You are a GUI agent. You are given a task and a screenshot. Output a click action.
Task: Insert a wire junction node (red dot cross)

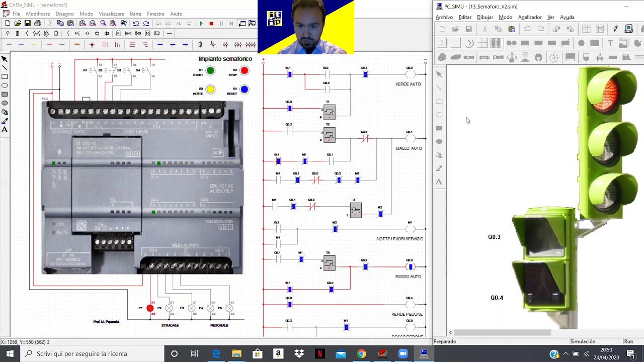tap(92, 45)
